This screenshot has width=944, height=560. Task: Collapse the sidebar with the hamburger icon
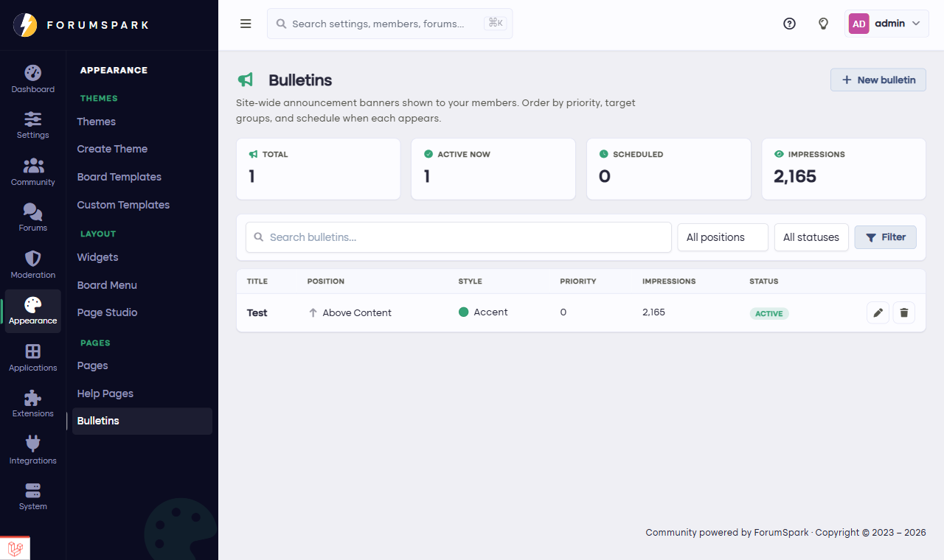coord(246,24)
